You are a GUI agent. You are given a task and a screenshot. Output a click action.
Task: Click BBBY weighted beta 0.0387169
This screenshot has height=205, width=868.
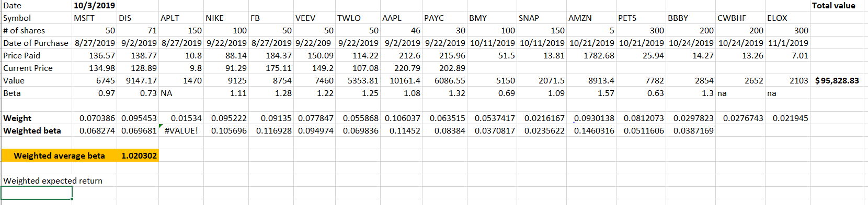click(691, 130)
